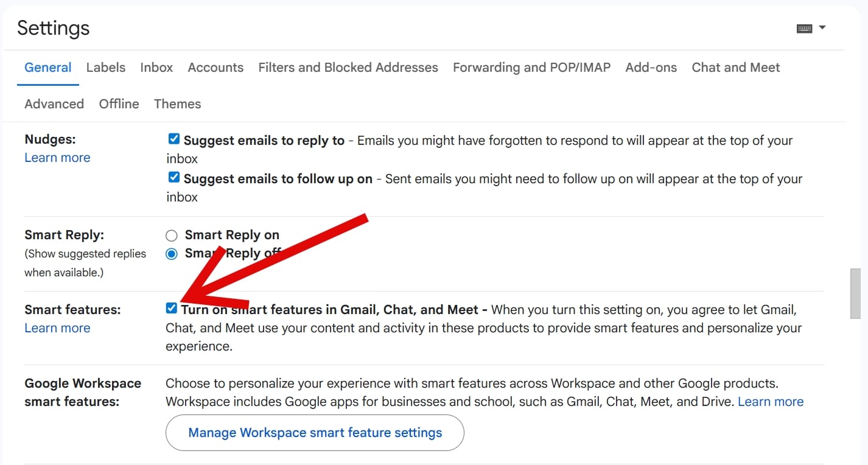
Task: Switch to the Accounts tab
Action: [x=215, y=68]
